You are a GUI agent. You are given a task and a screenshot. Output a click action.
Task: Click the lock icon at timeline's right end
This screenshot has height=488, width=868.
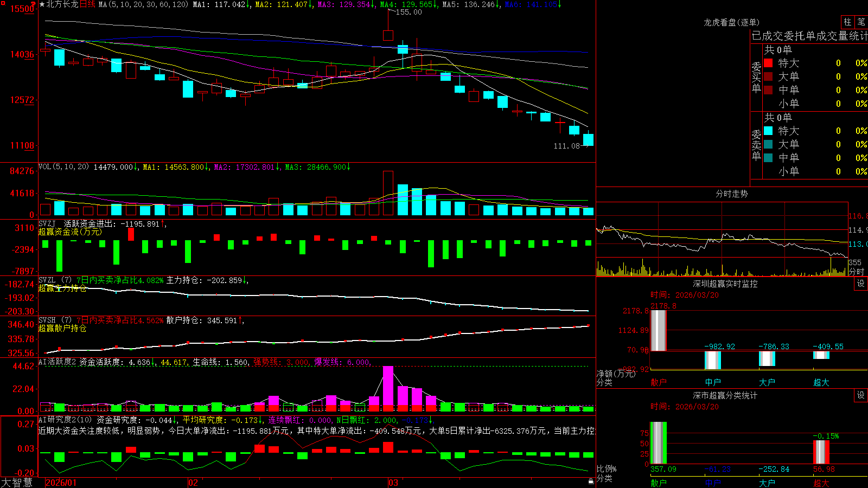(591, 481)
